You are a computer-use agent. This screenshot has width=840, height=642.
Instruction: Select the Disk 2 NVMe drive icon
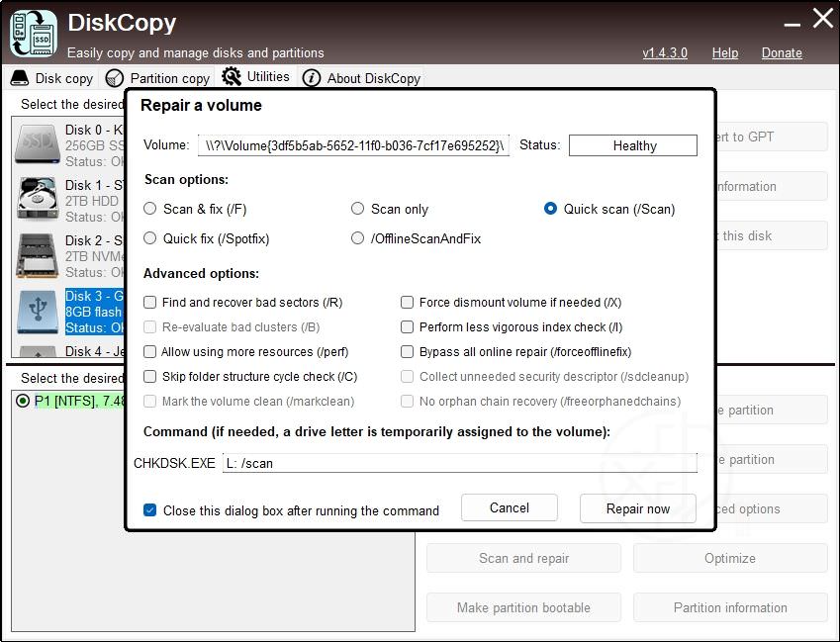38,255
